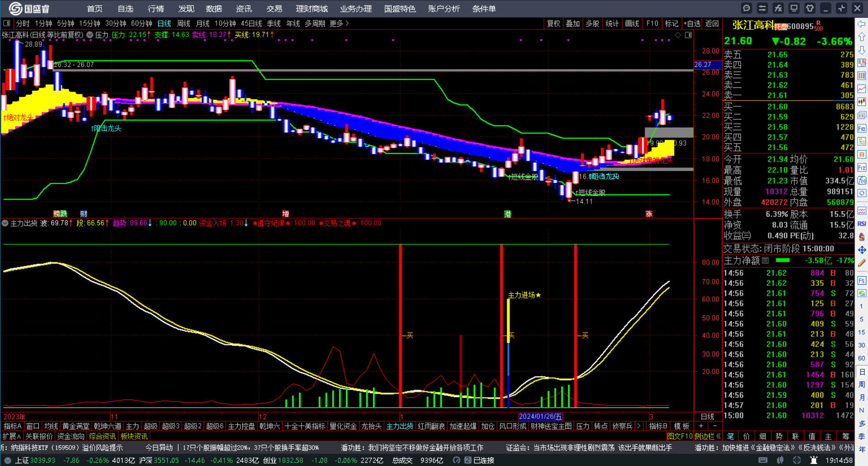Screen dimensions: 868x466
Task: Open the settings sliders icon in title bar
Action: pos(762,8)
